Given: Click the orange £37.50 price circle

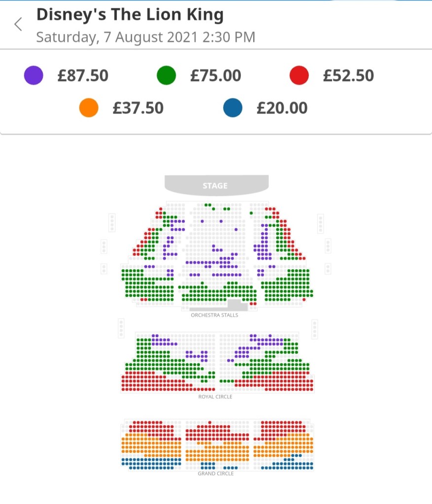Looking at the screenshot, I should tap(89, 108).
